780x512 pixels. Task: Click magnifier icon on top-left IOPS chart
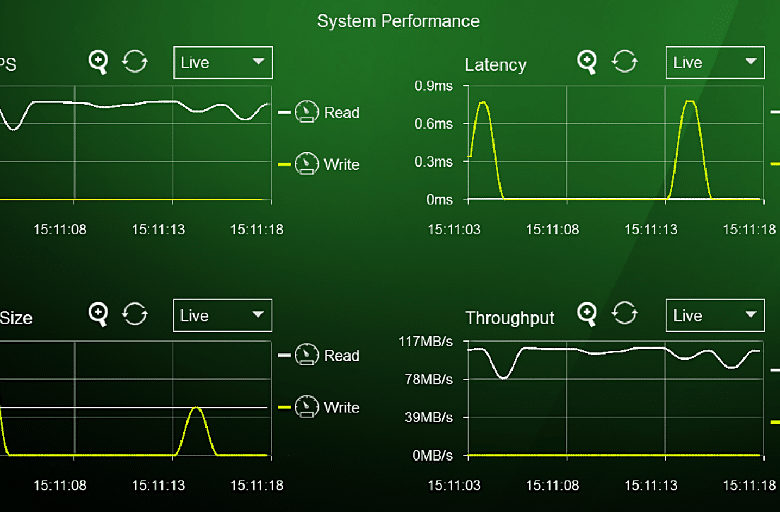(x=98, y=63)
